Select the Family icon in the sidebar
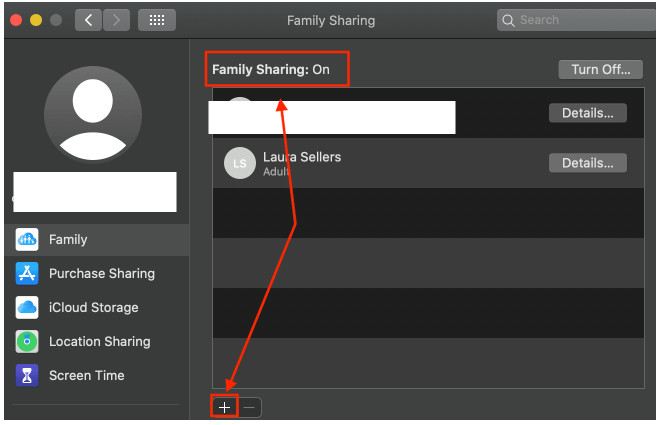Screen dimensions: 660x425 (28, 239)
